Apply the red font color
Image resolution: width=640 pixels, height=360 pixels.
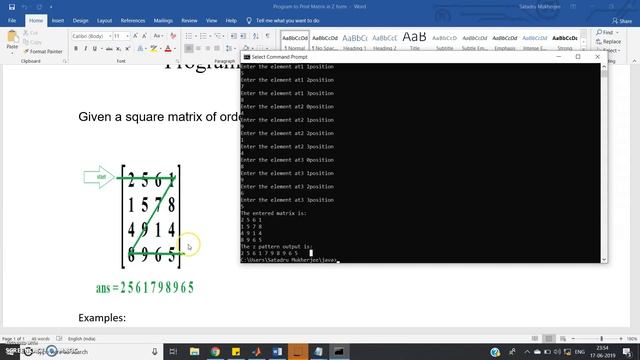coord(168,49)
